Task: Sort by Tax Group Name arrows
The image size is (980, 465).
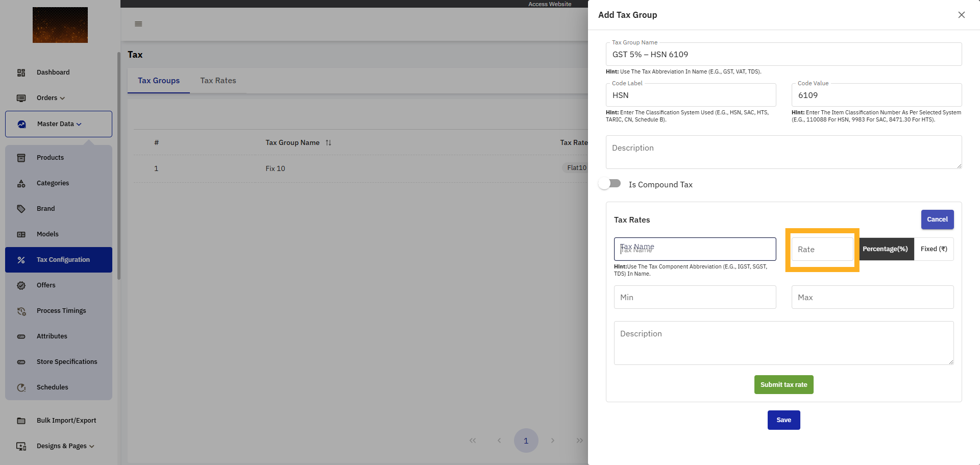Action: tap(328, 143)
